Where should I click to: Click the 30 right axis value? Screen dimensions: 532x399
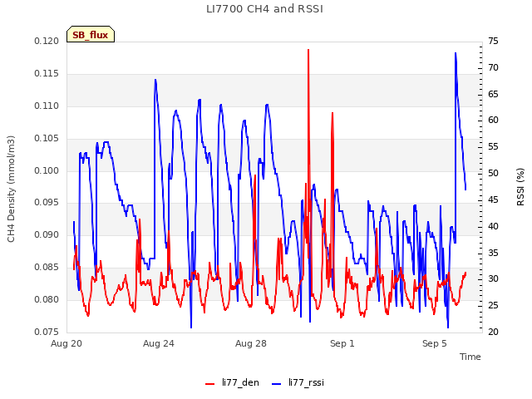click(493, 279)
